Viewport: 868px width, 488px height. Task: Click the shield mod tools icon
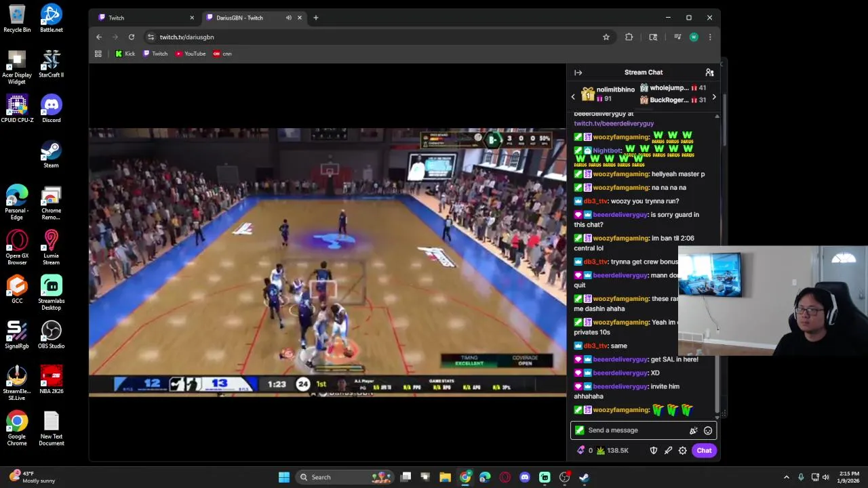coord(654,451)
